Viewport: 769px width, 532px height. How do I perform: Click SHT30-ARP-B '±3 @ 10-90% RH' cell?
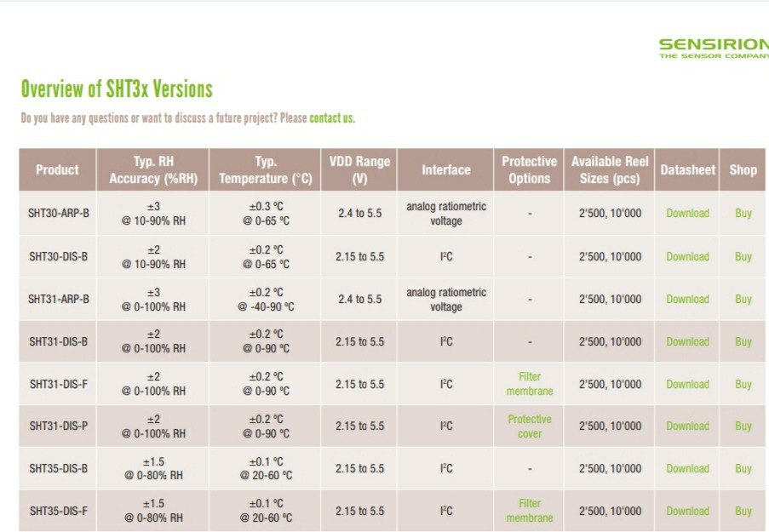(x=153, y=214)
